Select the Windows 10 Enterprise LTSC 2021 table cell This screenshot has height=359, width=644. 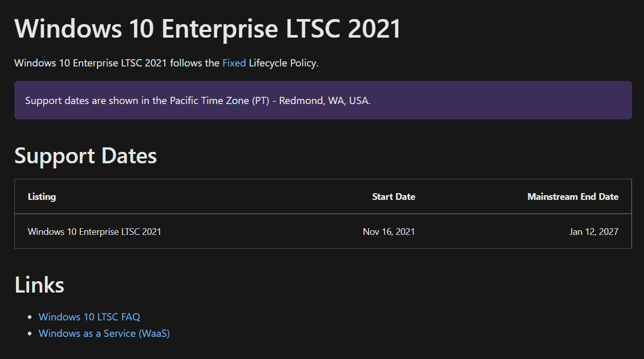[x=94, y=232]
